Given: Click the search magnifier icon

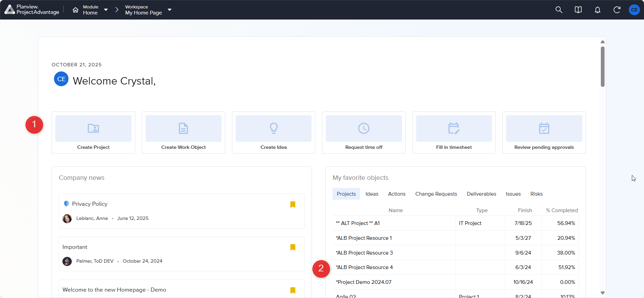Looking at the screenshot, I should pos(559,10).
